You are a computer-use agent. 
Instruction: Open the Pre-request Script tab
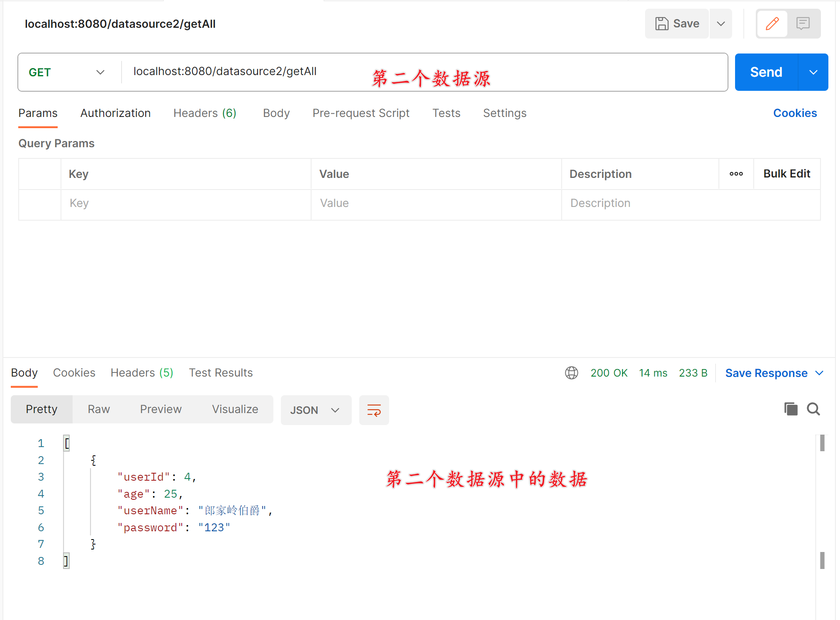pyautogui.click(x=361, y=113)
